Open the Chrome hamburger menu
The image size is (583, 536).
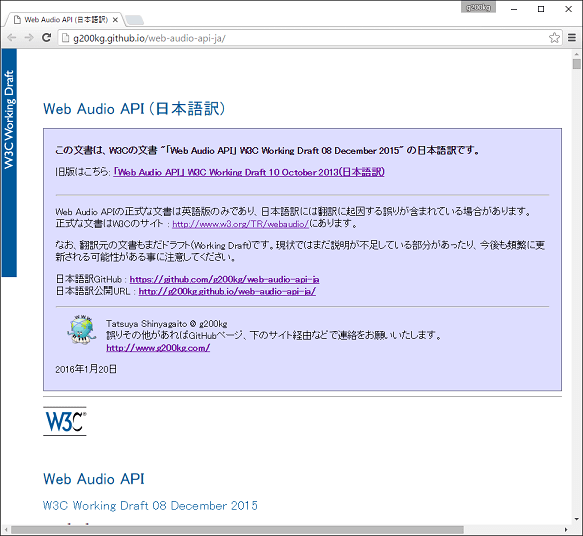pos(572,38)
